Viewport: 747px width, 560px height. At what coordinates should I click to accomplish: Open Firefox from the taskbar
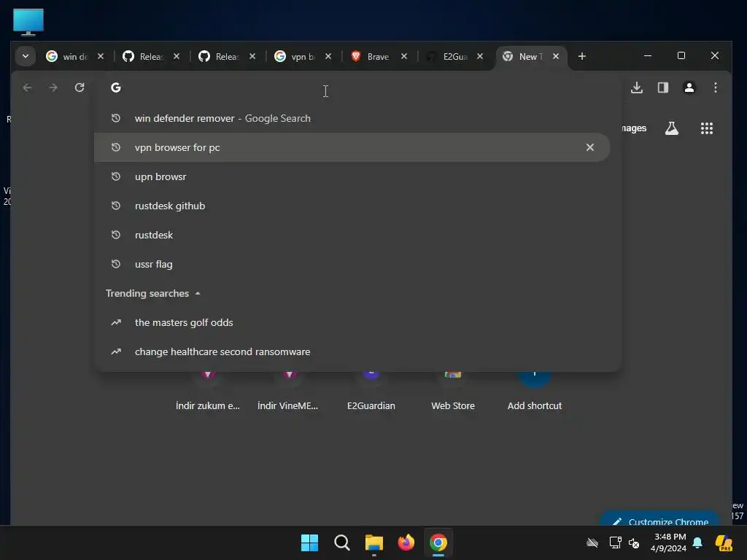pyautogui.click(x=406, y=542)
